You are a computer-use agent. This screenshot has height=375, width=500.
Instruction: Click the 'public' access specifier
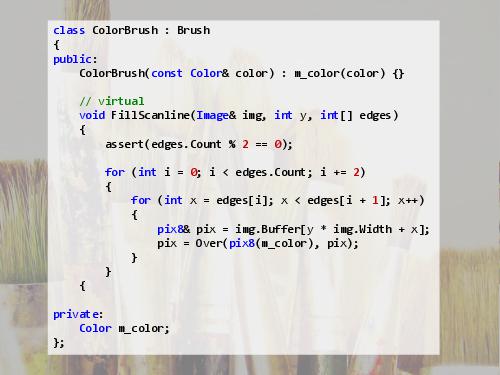click(72, 59)
